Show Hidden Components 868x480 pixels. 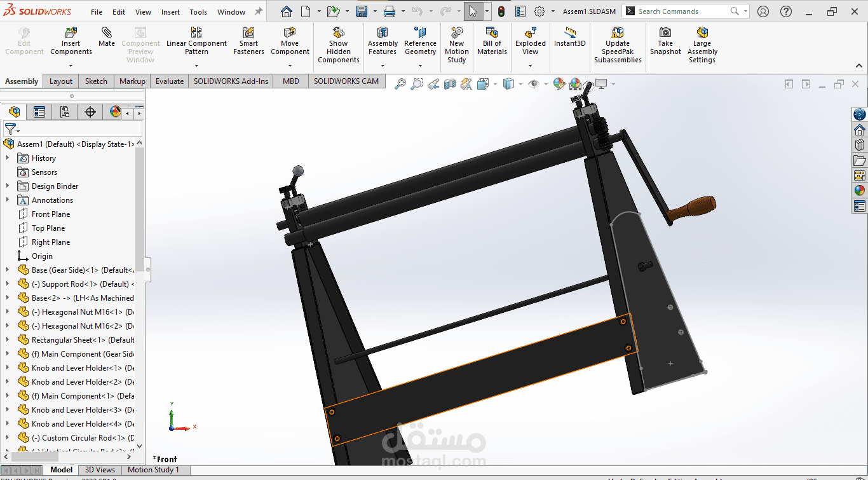(x=339, y=45)
